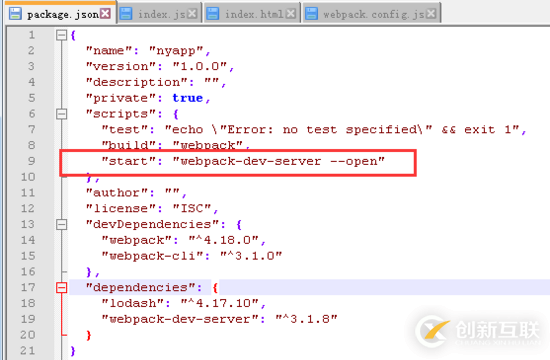The height and width of the screenshot is (360, 550).
Task: Click line number 21 in margin
Action: click(x=28, y=351)
